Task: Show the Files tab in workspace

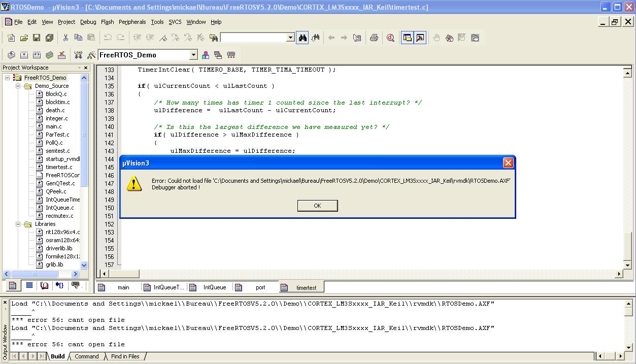Action: pos(13,286)
